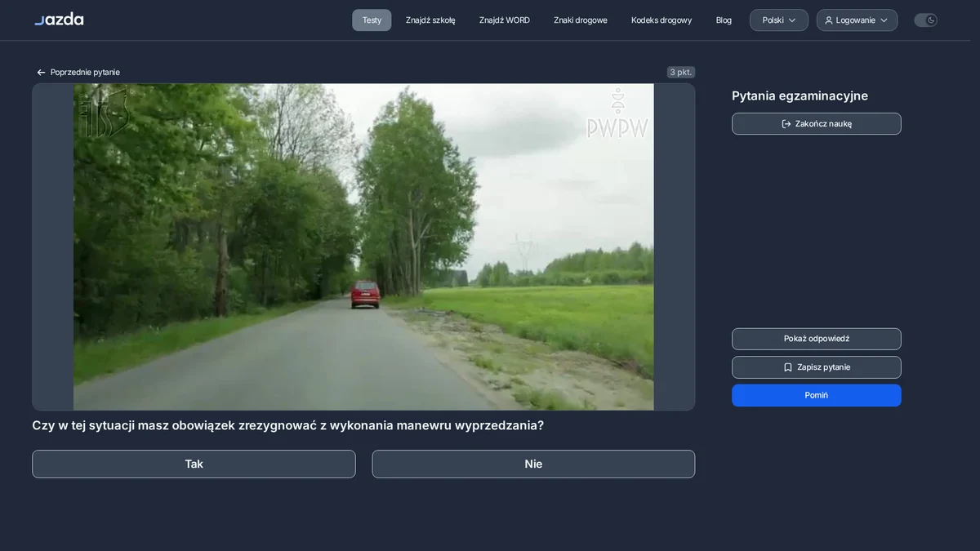Click the bookmark icon in Zapisz pytanie

(788, 367)
